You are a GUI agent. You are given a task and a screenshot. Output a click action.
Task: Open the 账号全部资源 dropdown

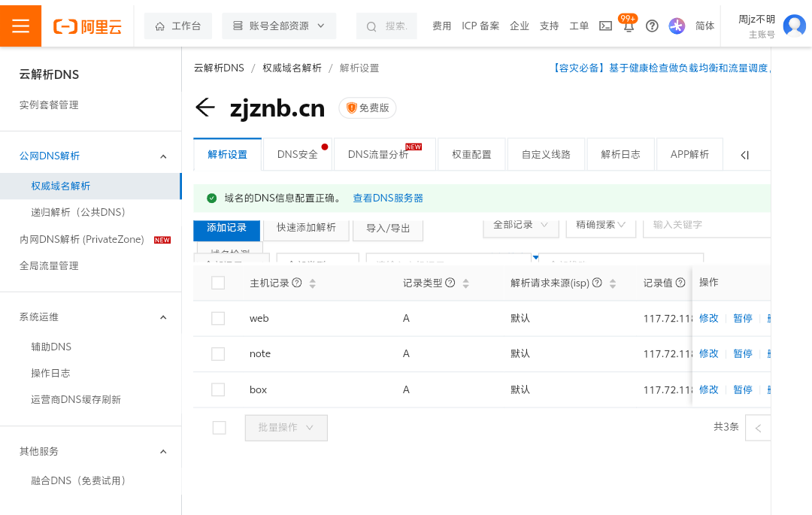point(279,26)
